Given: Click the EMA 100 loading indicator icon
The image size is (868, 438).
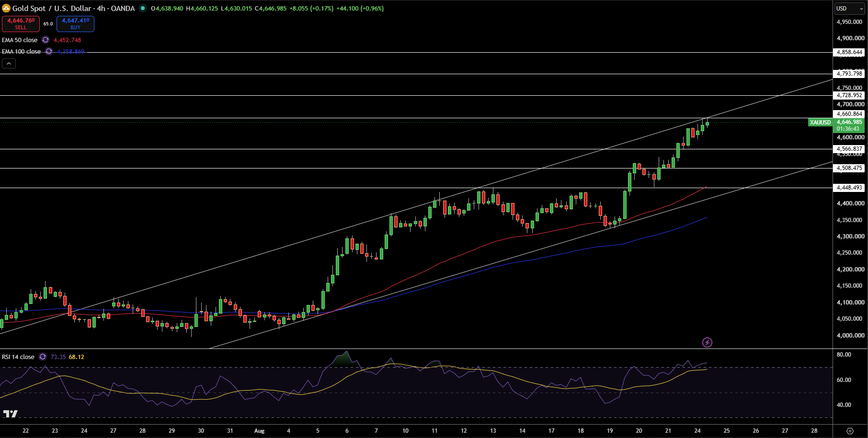Looking at the screenshot, I should 49,51.
